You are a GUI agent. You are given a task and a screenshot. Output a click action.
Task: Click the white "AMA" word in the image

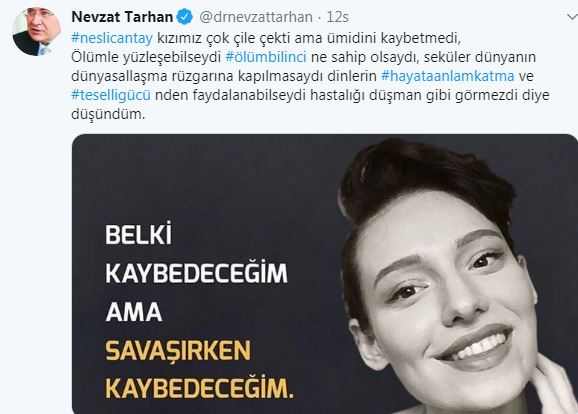[134, 312]
